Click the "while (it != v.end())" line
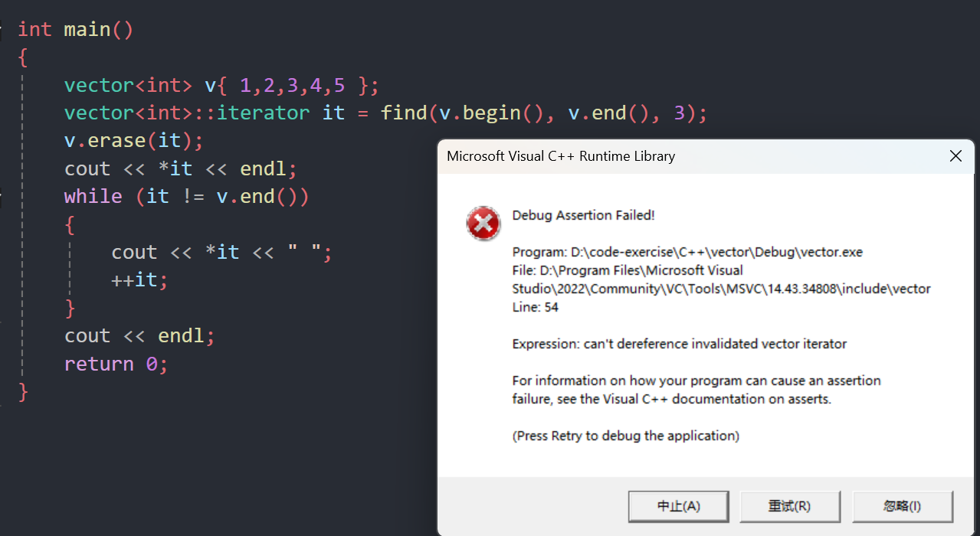This screenshot has width=980, height=536. [x=187, y=197]
